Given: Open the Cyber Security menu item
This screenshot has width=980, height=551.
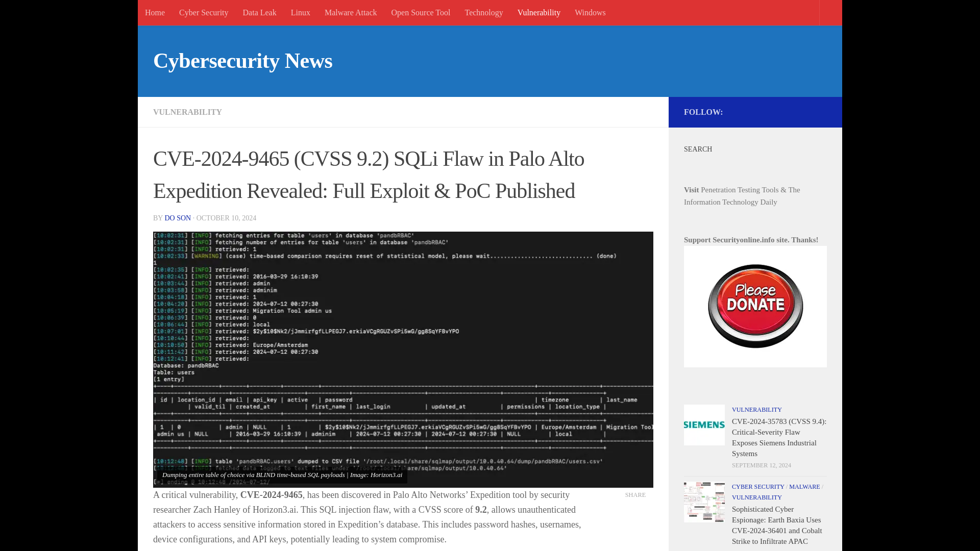Looking at the screenshot, I should [203, 12].
